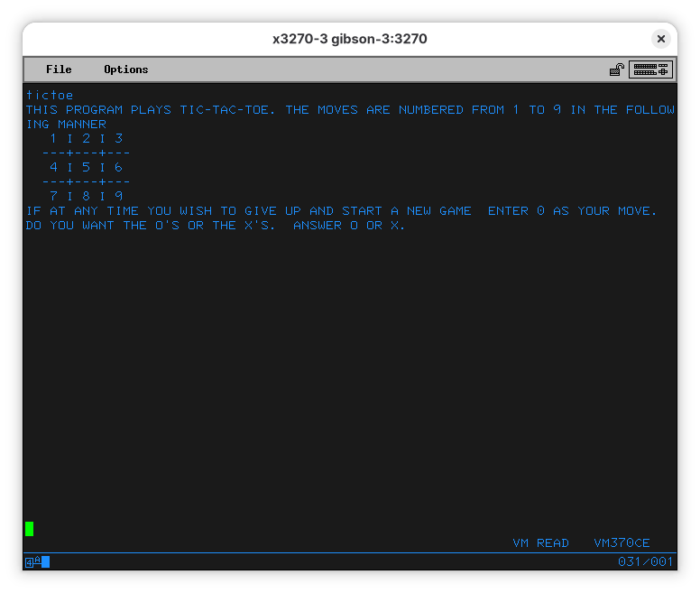This screenshot has height=593, width=700.
Task: Click square 5 in the board diagram
Action: pos(87,167)
